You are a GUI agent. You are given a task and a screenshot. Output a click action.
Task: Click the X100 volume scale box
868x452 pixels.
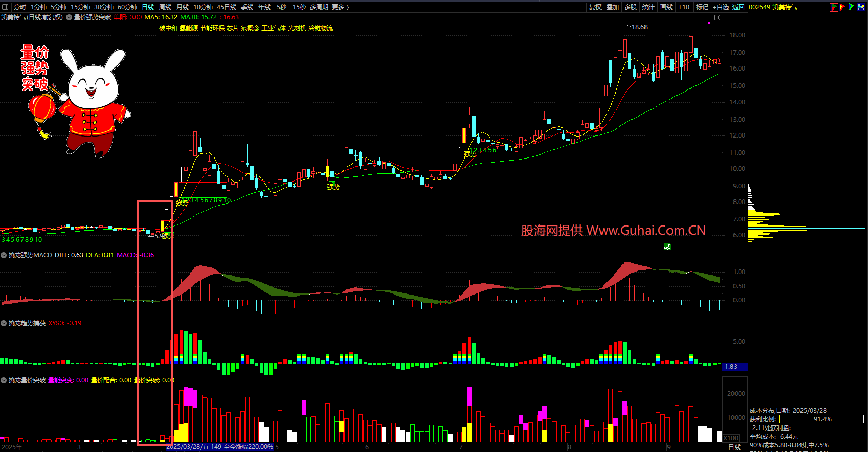click(x=731, y=438)
